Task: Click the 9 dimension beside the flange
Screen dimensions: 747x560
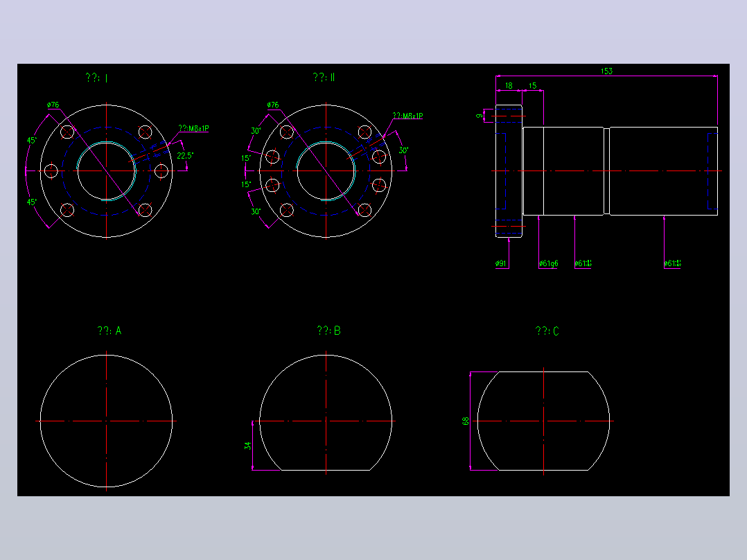Action: pos(480,115)
